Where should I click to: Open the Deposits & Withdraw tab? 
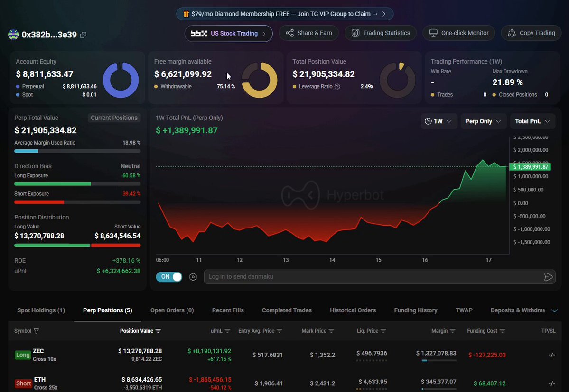click(517, 310)
